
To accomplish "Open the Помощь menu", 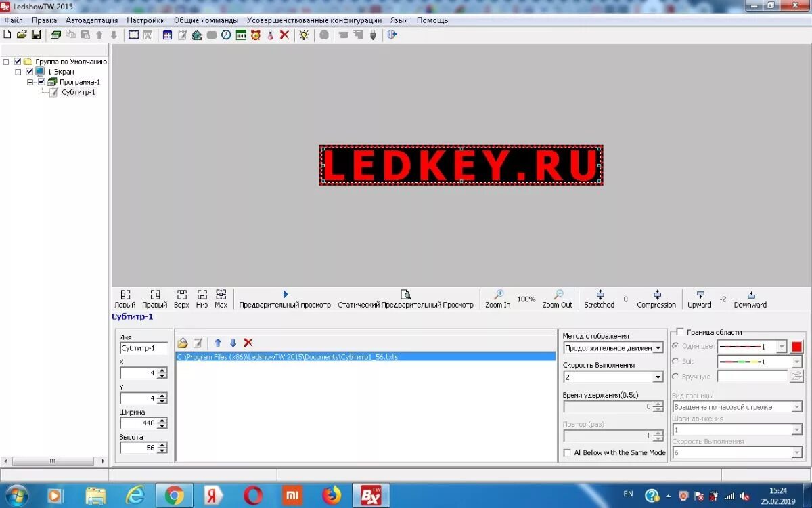I will tap(432, 20).
